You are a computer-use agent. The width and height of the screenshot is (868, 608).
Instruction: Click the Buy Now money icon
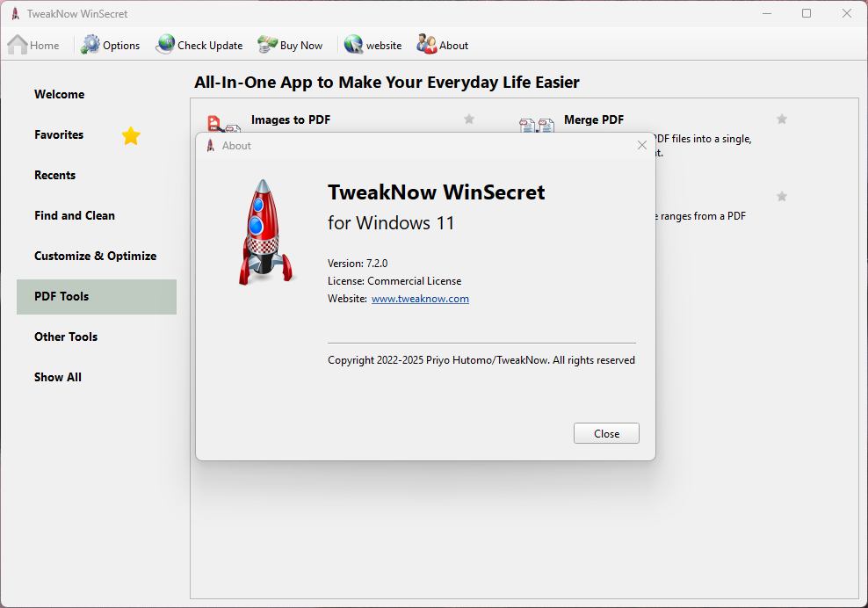tap(267, 44)
